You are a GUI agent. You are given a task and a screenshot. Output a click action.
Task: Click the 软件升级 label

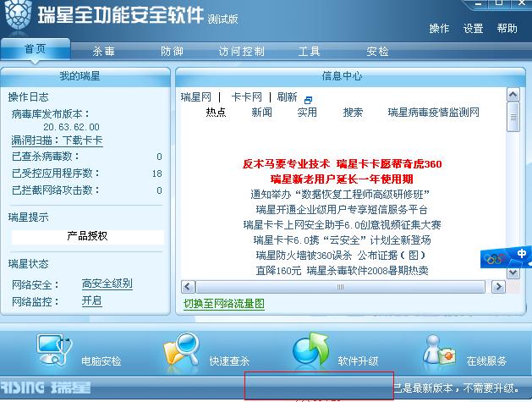359,361
